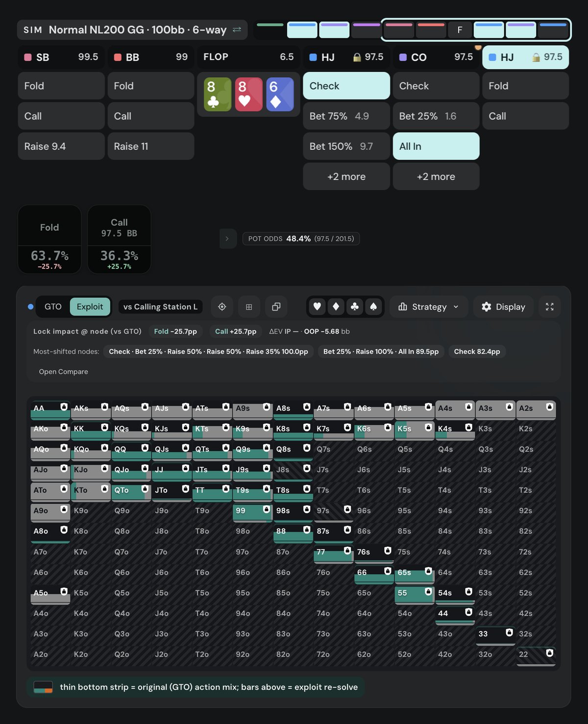Click the 8 of hearts flop card
The width and height of the screenshot is (588, 724).
click(x=249, y=94)
